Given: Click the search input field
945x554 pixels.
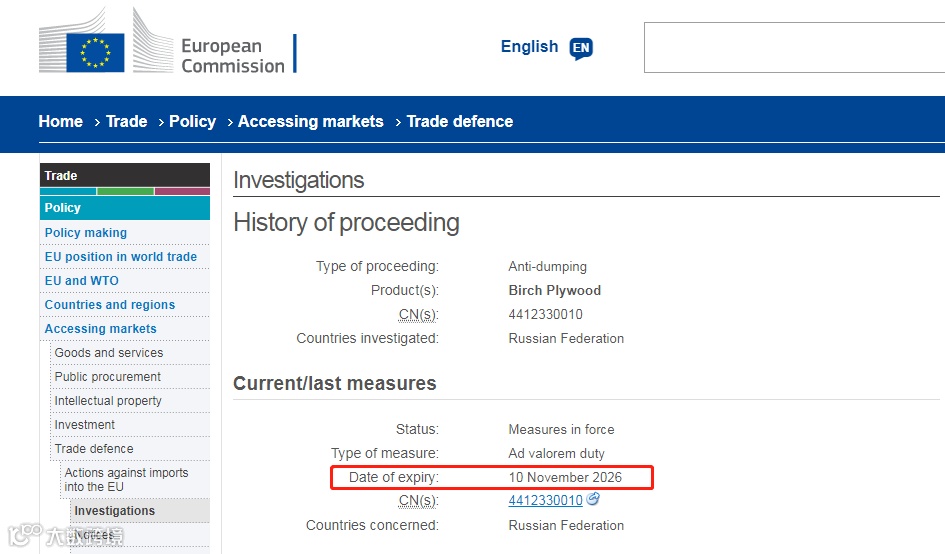Looking at the screenshot, I should click(794, 47).
